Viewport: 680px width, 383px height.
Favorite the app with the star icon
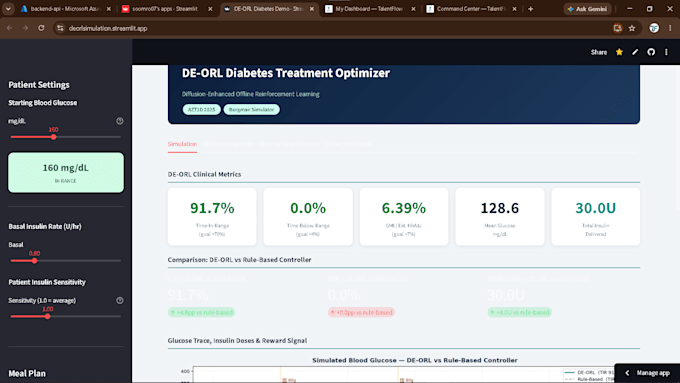tap(619, 52)
